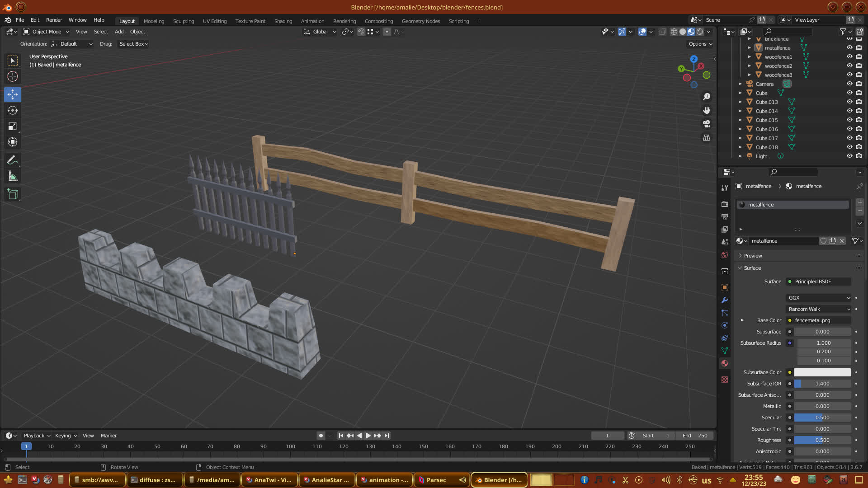Click the Principled BSDF surface shader button
Image resolution: width=868 pixels, height=488 pixels.
818,282
